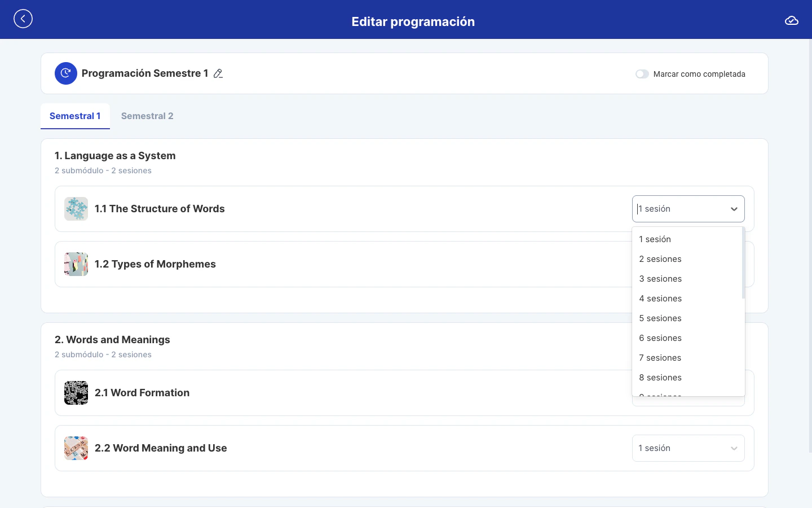Screen dimensions: 812x508
Task: Choose 6 sesiones from the dropdown list
Action: pyautogui.click(x=687, y=338)
